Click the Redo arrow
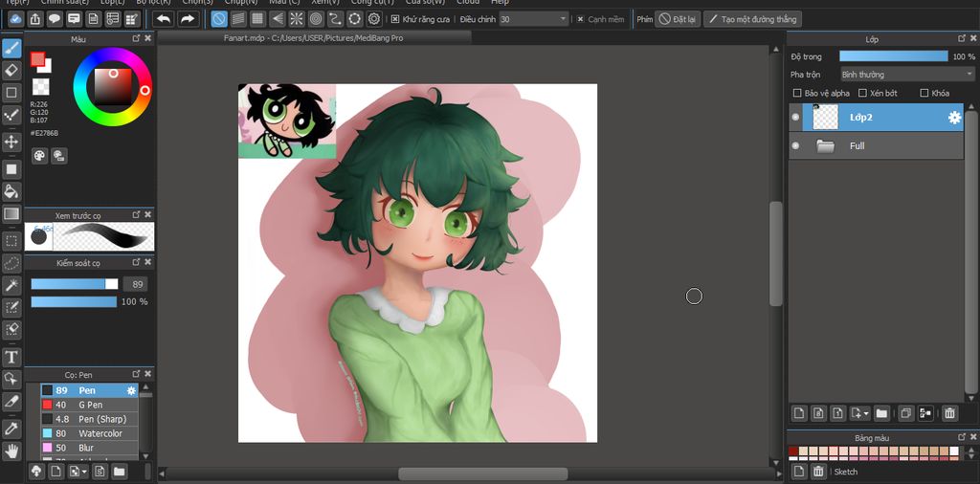 (x=188, y=19)
